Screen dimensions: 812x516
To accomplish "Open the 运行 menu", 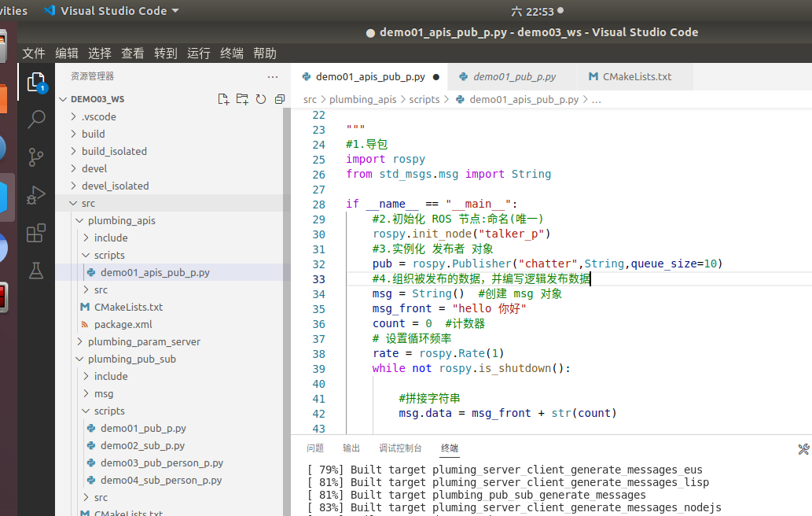I will 198,53.
